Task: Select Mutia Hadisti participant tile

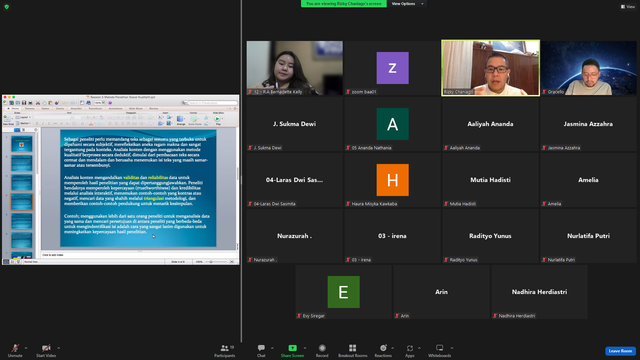Action: pyautogui.click(x=490, y=180)
